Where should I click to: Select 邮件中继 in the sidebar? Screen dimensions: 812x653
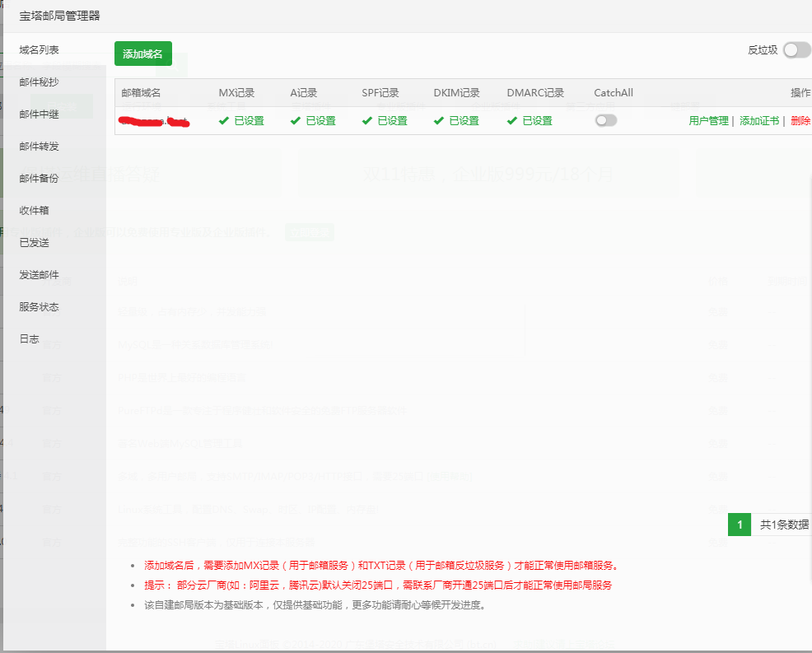tap(39, 114)
